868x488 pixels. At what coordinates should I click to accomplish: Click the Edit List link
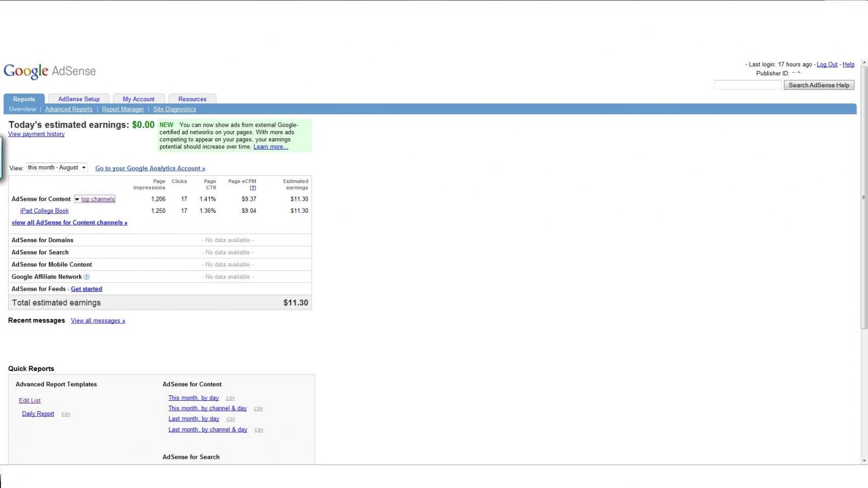tap(30, 401)
